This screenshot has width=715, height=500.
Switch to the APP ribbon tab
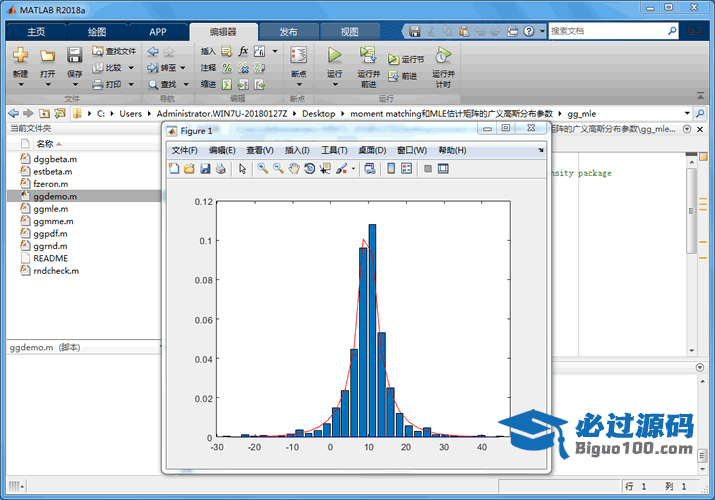[158, 32]
